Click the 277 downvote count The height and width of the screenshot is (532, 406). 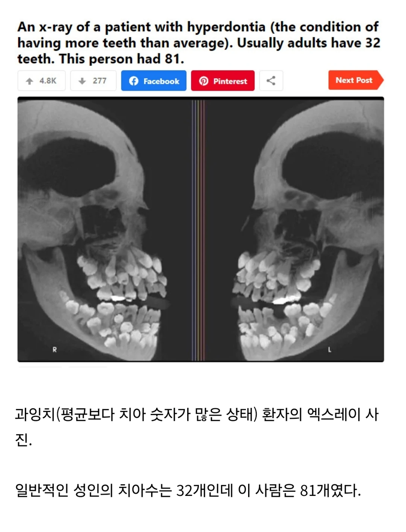pyautogui.click(x=99, y=81)
